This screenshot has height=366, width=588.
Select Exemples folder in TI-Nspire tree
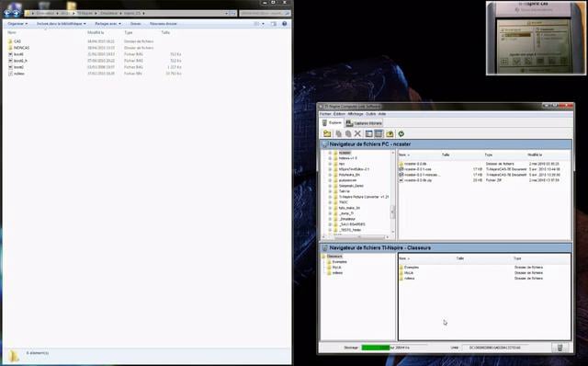point(339,262)
